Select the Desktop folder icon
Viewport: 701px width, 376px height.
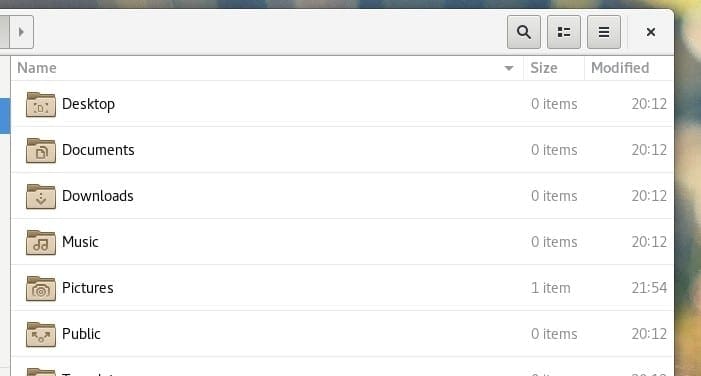41,104
